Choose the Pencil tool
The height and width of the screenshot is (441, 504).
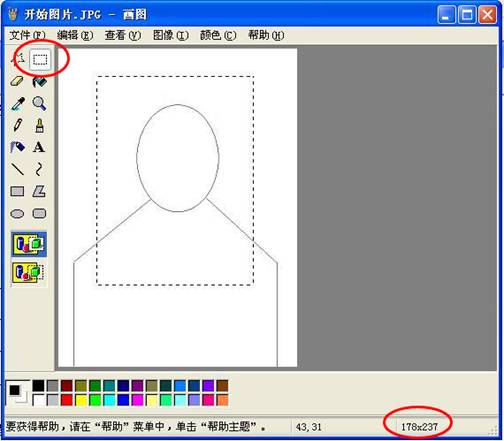(17, 125)
